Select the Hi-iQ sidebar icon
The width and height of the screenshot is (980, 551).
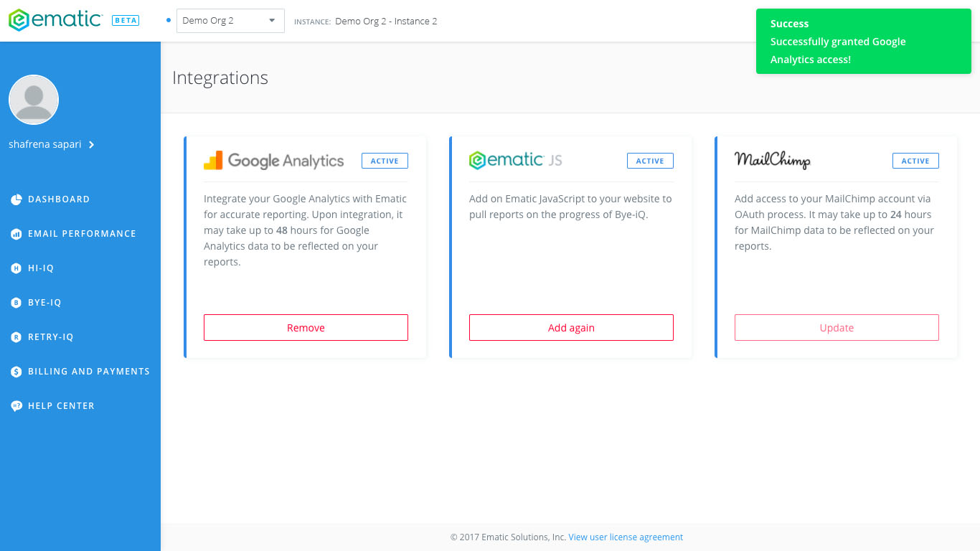(x=16, y=268)
